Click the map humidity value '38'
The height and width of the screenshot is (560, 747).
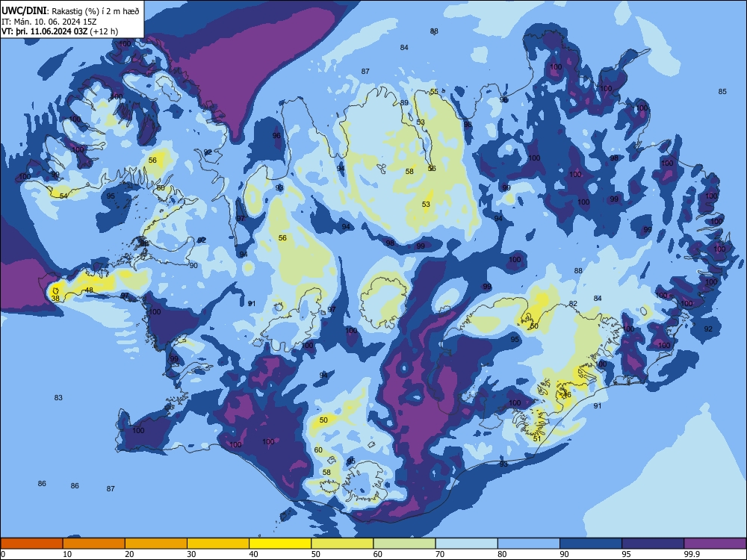[55, 299]
